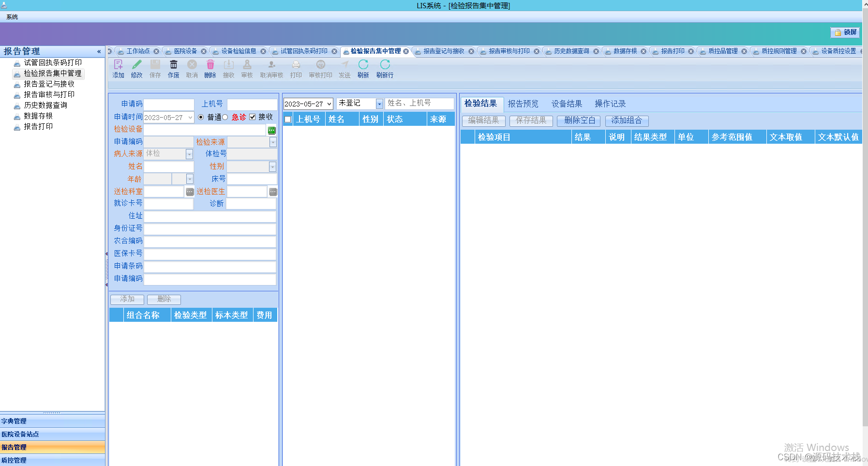868x466 pixels.
Task: Open the 检验来源 dropdown
Action: 273,142
